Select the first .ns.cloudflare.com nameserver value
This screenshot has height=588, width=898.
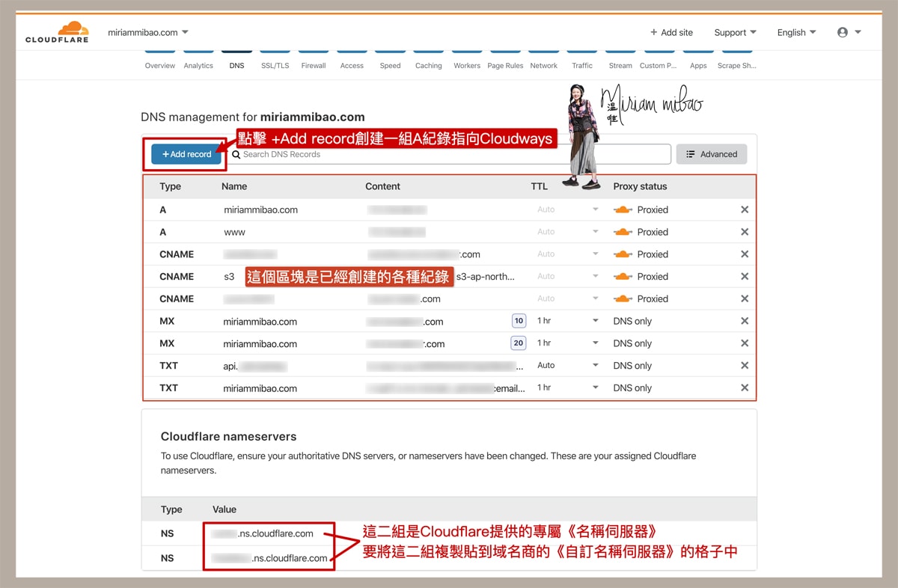[x=263, y=533]
